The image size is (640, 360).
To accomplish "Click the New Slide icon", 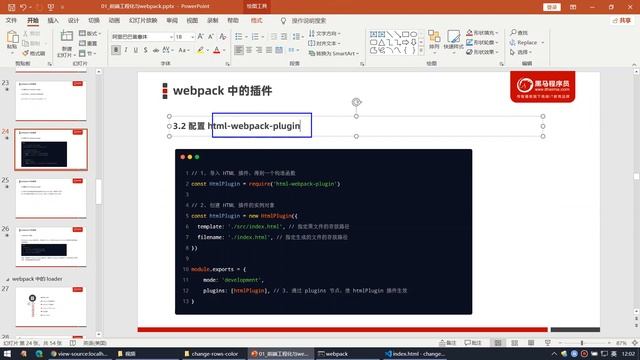I will point(67,36).
